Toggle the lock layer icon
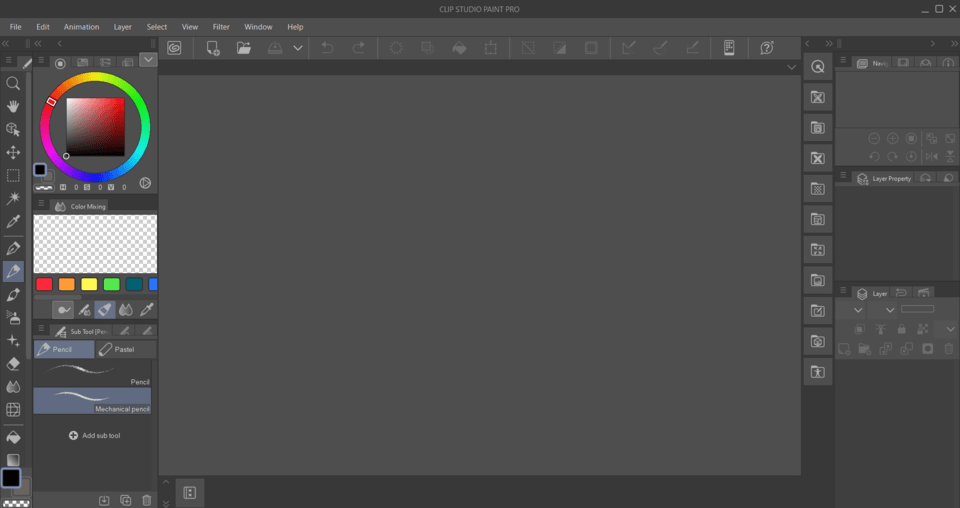Image resolution: width=960 pixels, height=508 pixels. pyautogui.click(x=901, y=329)
